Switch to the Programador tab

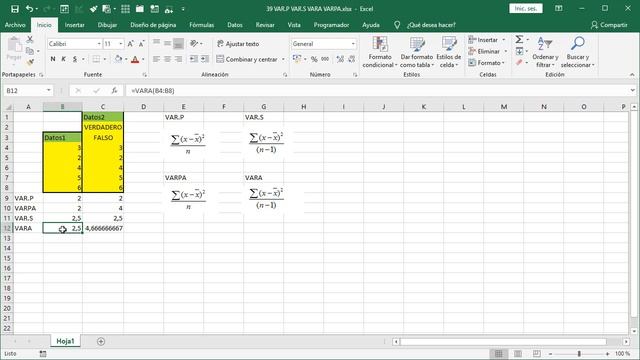click(x=331, y=25)
